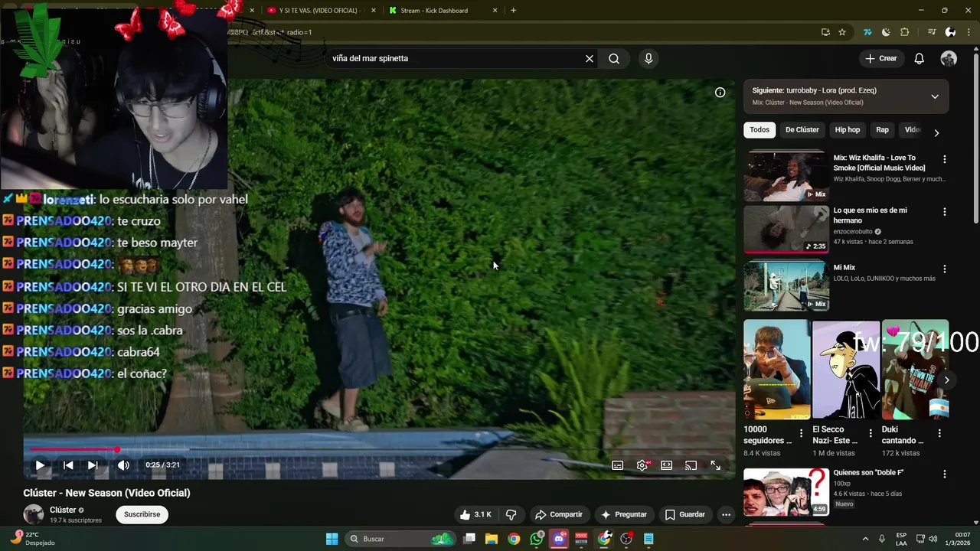This screenshot has width=980, height=551.
Task: Open the Wiz Khalifa mix thumbnail
Action: 786,175
